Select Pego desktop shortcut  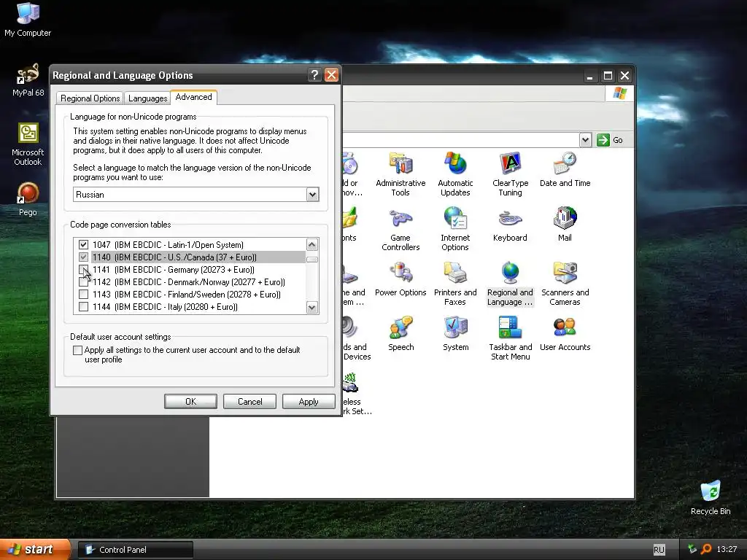coord(28,200)
